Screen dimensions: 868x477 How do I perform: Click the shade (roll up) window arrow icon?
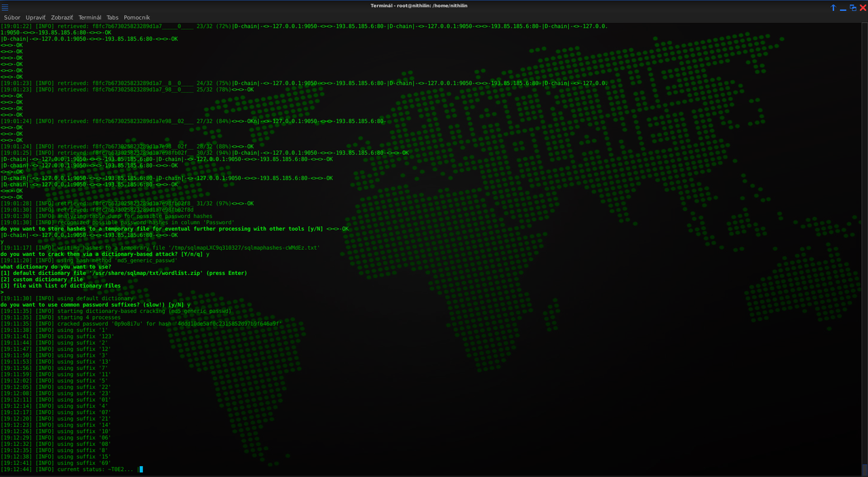coord(833,7)
